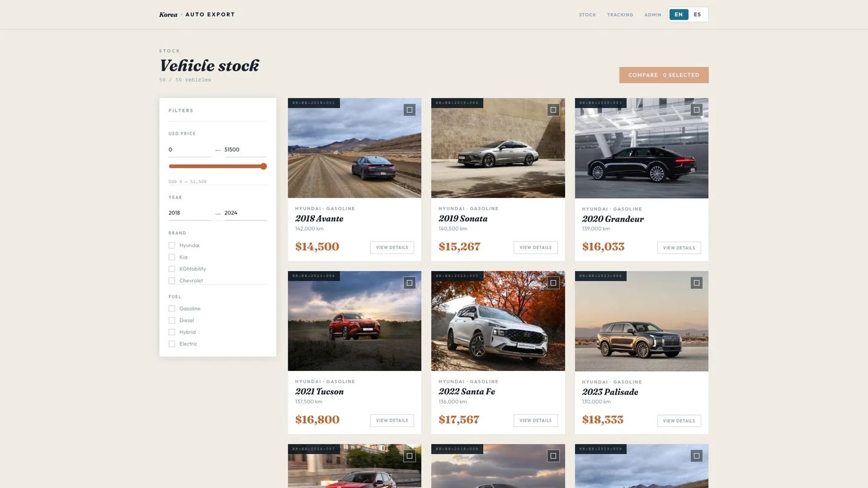The height and width of the screenshot is (488, 868).
Task: Tick the compare box on card KR-EX-2018-008
Action: pyautogui.click(x=553, y=456)
